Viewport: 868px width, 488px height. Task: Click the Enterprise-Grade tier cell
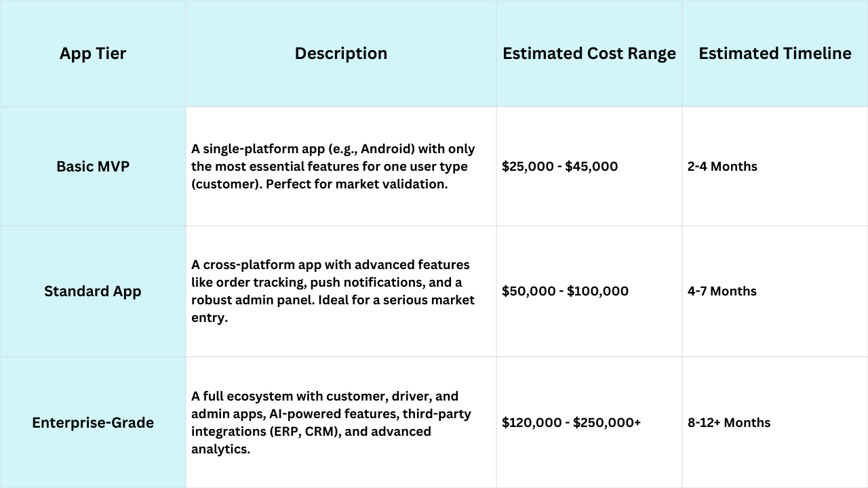click(93, 423)
